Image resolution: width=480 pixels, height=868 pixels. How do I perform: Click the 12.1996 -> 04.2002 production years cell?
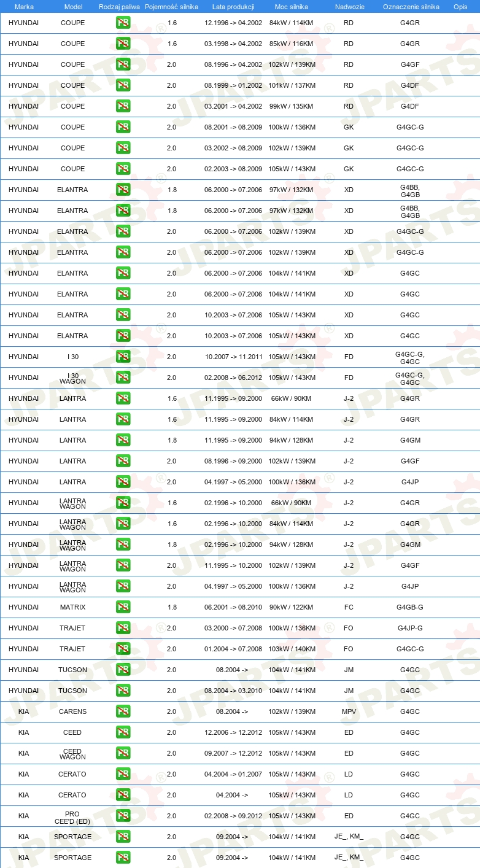[x=233, y=23]
